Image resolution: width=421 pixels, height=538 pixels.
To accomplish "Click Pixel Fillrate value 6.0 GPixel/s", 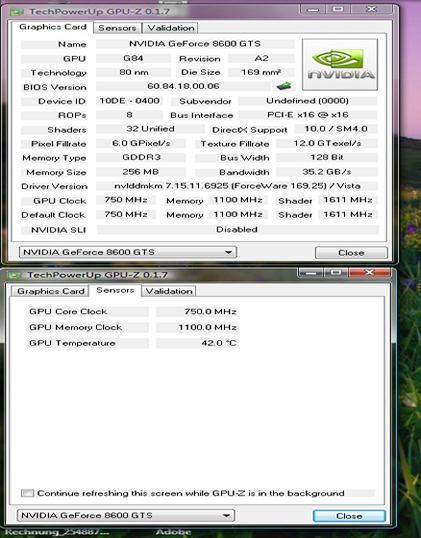I will tap(141, 143).
